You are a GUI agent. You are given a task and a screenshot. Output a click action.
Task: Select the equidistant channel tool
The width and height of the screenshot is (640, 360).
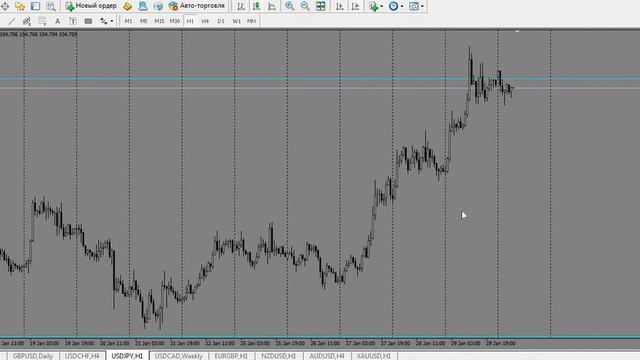(27, 21)
